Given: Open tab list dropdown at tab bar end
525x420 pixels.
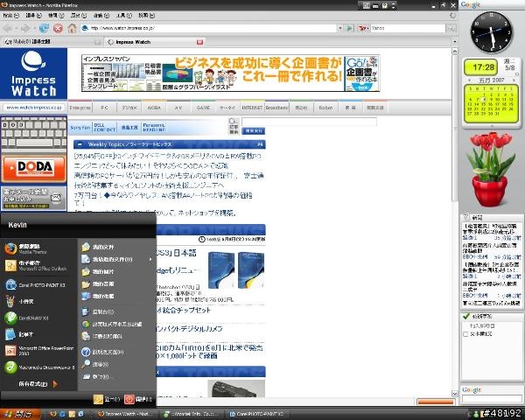Looking at the screenshot, I should pyautogui.click(x=454, y=41).
